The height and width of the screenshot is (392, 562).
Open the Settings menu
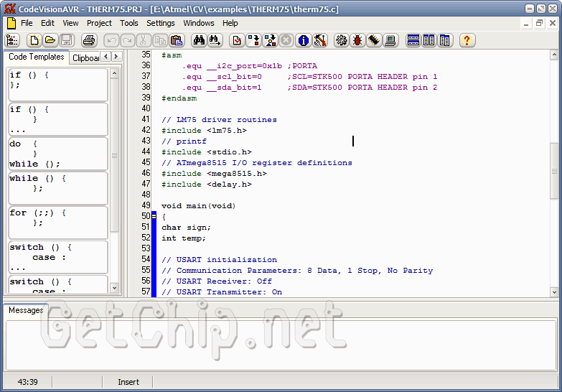point(160,23)
